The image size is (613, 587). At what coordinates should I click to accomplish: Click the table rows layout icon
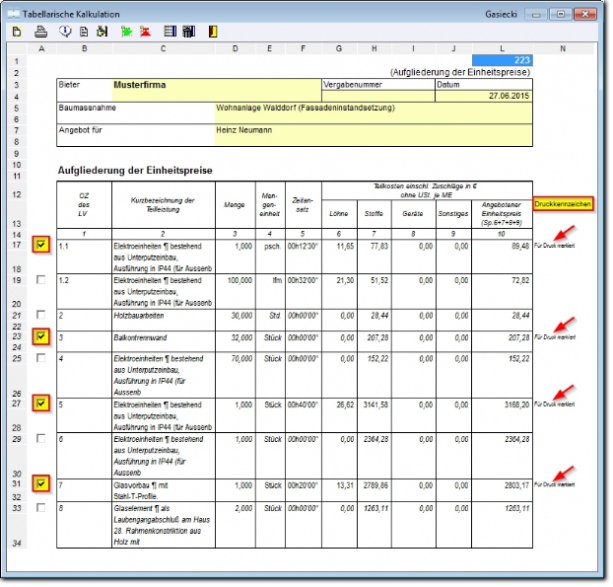[x=170, y=31]
